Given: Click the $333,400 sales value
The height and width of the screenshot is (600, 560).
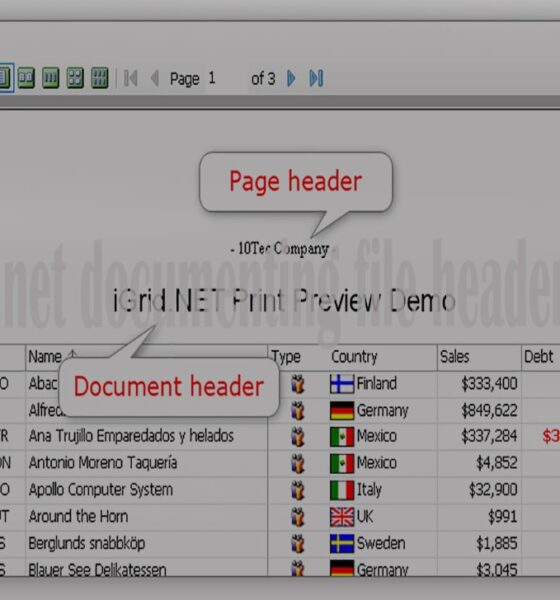Looking at the screenshot, I should pos(489,383).
